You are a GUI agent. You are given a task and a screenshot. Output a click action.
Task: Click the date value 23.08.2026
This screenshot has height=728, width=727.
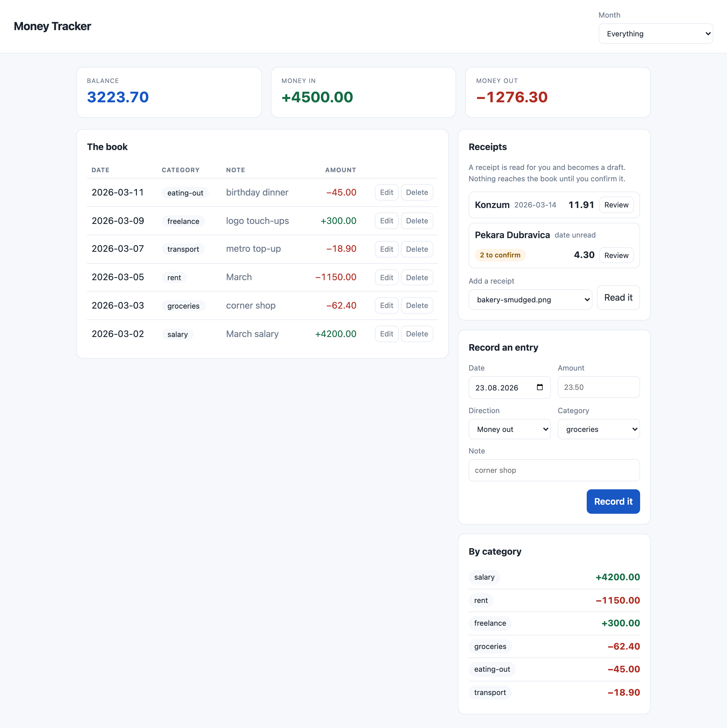pyautogui.click(x=496, y=388)
